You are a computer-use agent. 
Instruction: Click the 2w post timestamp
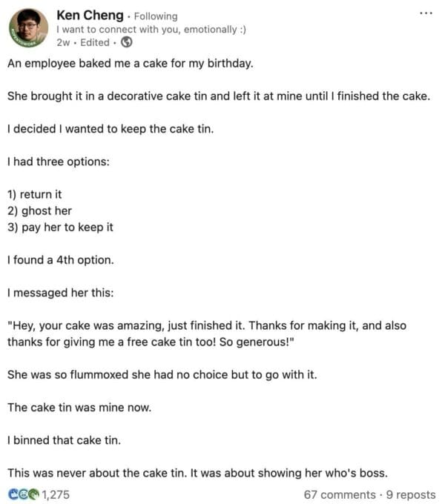(63, 42)
